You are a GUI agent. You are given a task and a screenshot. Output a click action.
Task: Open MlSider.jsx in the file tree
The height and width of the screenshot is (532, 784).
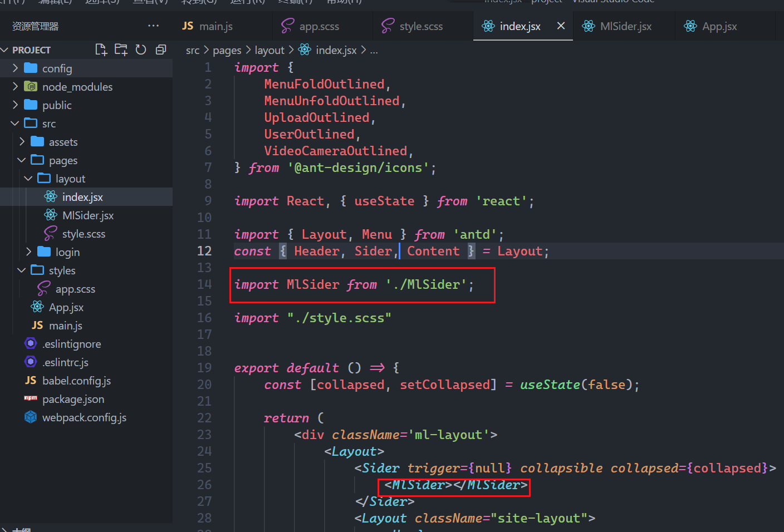(88, 215)
